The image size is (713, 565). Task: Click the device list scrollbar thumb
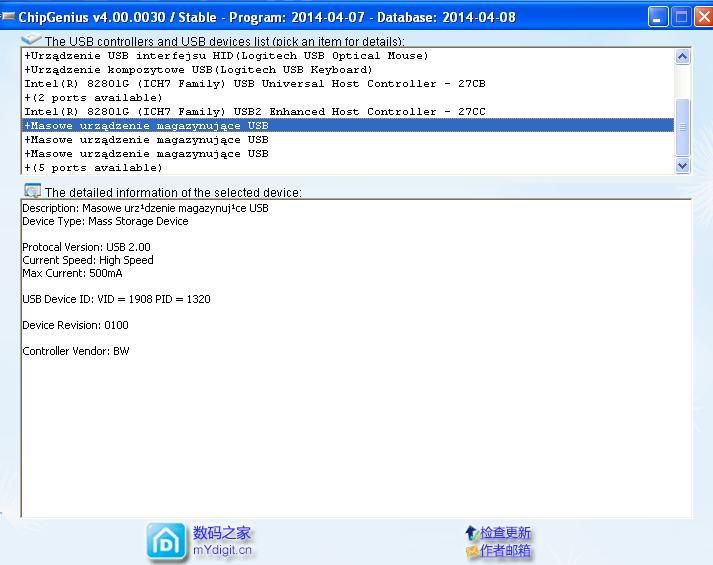point(683,127)
